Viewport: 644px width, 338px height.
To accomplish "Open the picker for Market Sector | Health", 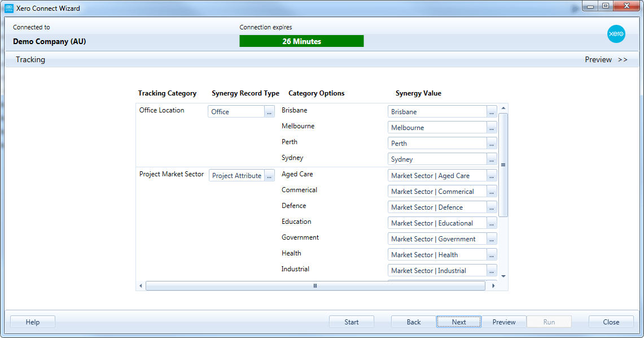I will 491,254.
